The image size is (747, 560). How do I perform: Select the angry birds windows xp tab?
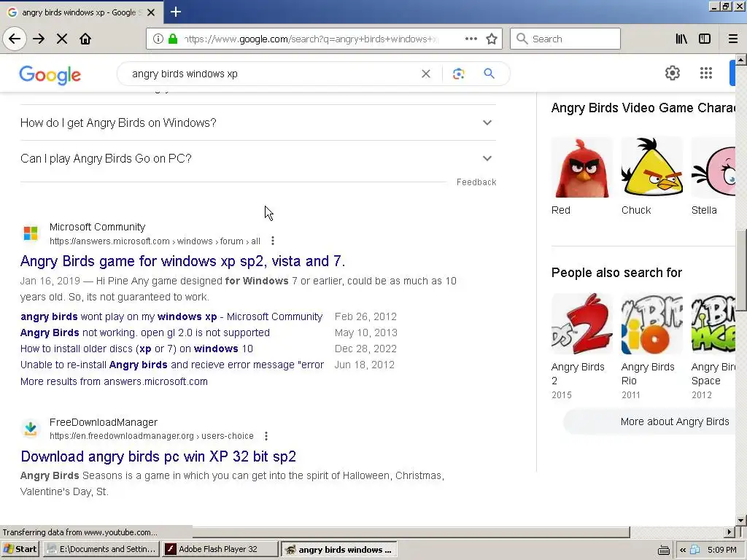(81, 12)
